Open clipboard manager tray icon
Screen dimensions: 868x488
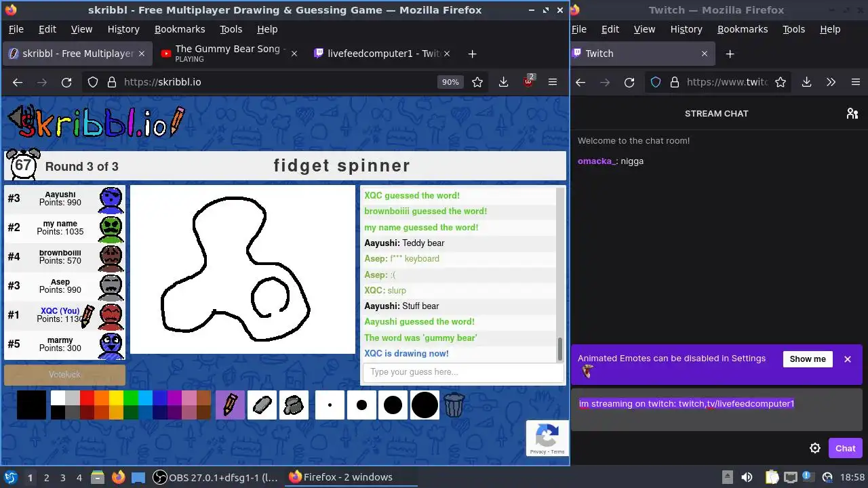point(771,477)
